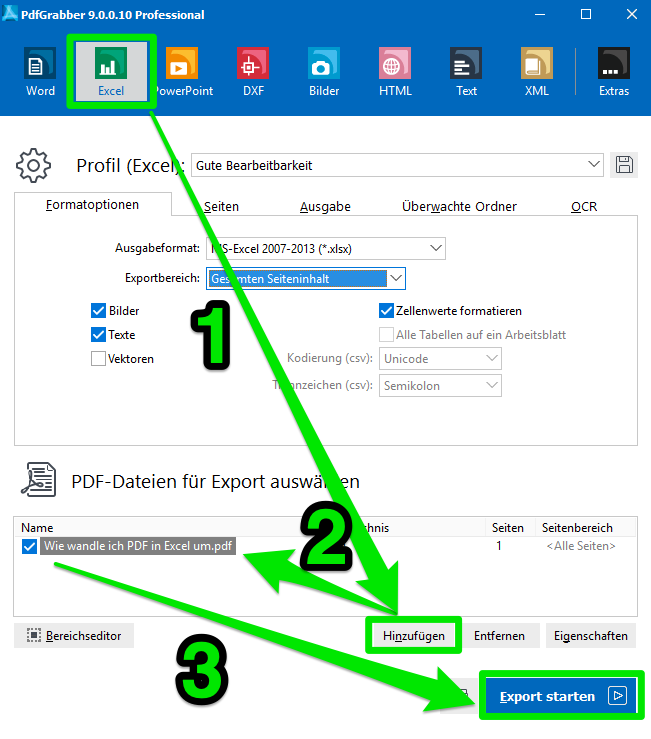This screenshot has width=651, height=739.
Task: Open the Extras menu
Action: click(x=614, y=72)
